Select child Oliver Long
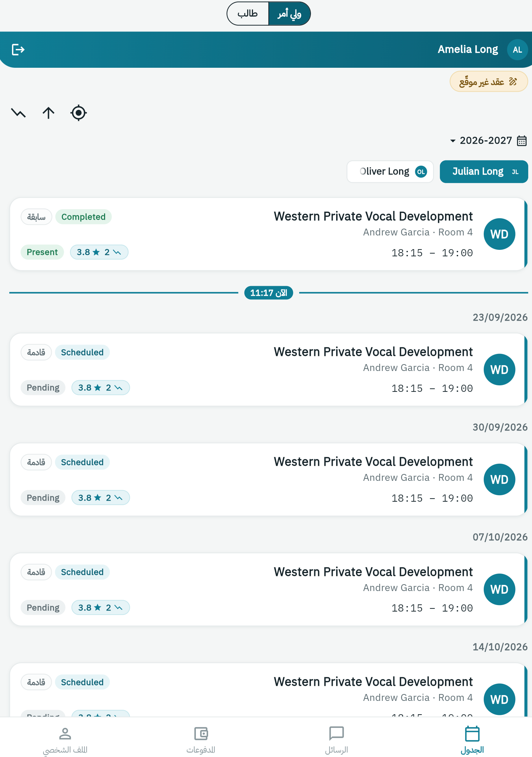The height and width of the screenshot is (757, 532). [390, 171]
